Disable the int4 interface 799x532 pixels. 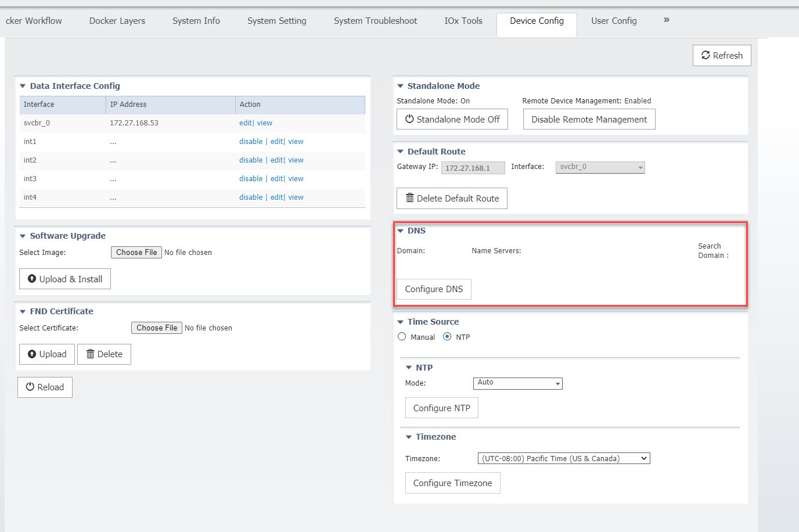click(251, 197)
